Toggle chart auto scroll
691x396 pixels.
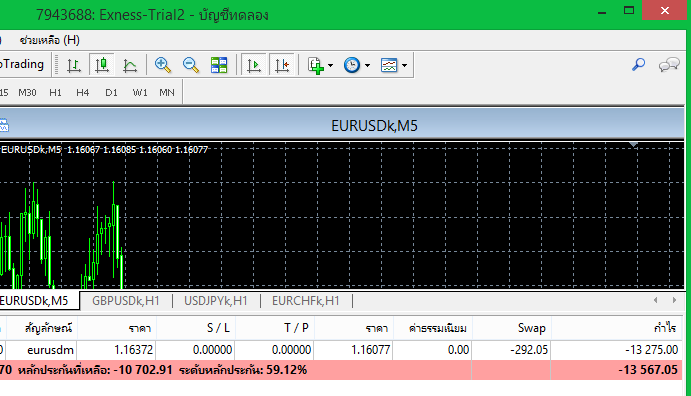(x=254, y=65)
